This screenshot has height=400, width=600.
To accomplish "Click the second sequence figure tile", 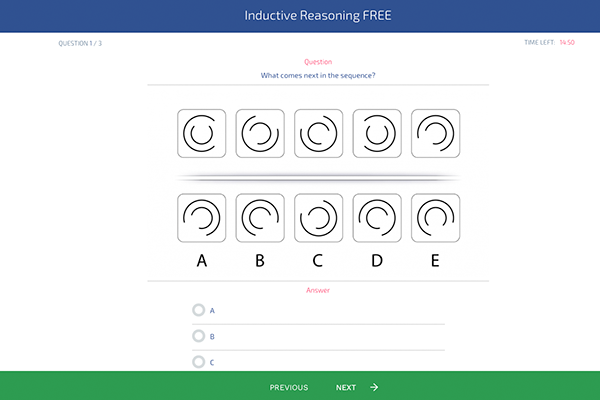I will click(x=260, y=133).
